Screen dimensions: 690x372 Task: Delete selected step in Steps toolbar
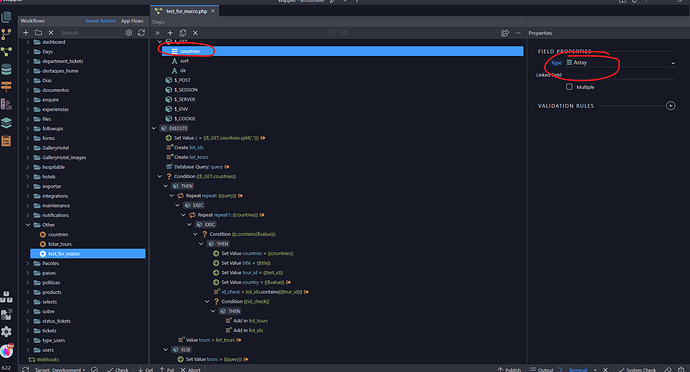coord(195,33)
